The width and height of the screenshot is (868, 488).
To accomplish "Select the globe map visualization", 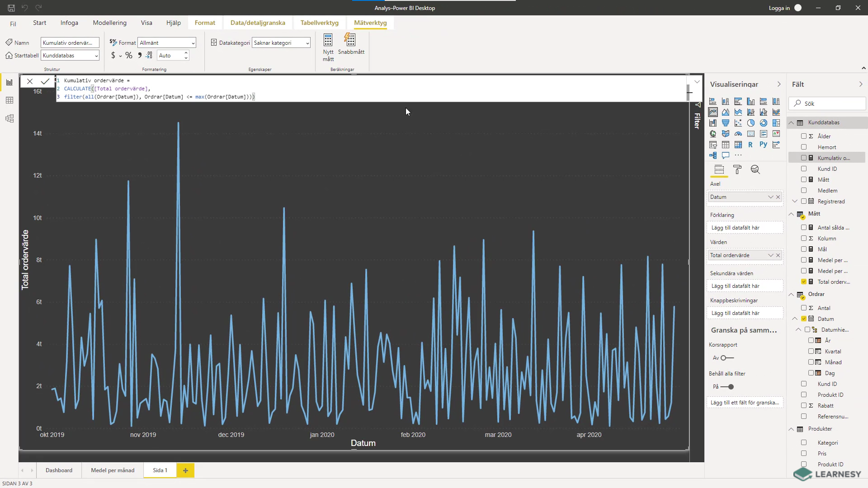I will pyautogui.click(x=713, y=134).
